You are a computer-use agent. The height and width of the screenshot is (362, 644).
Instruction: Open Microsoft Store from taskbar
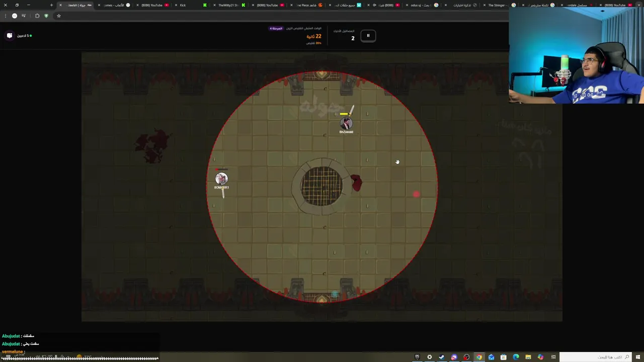click(504, 357)
